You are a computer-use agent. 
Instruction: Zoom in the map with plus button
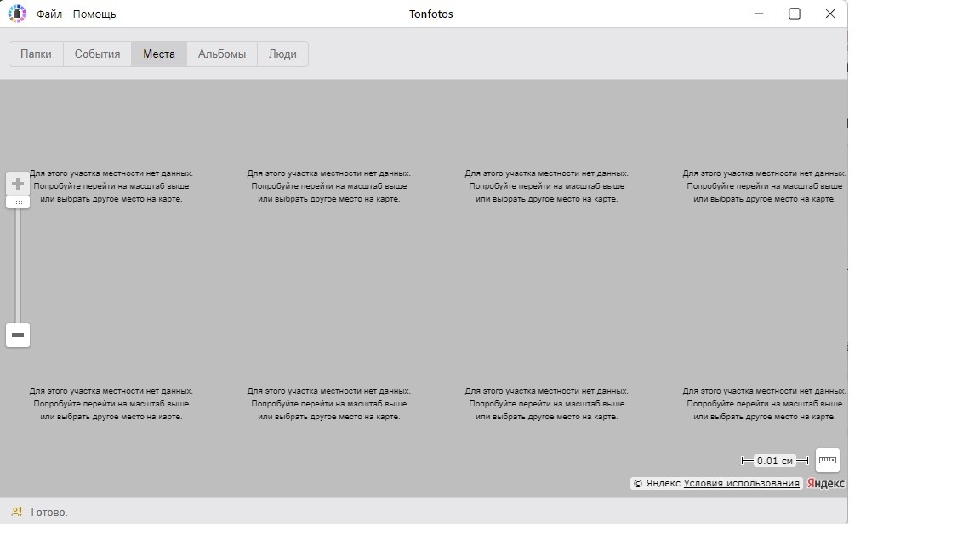pyautogui.click(x=18, y=184)
